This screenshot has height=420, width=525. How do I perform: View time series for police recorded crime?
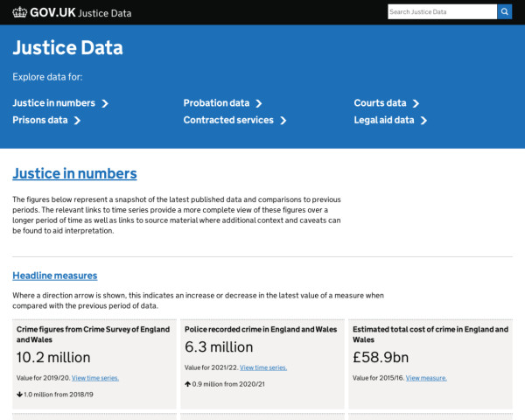click(x=263, y=367)
